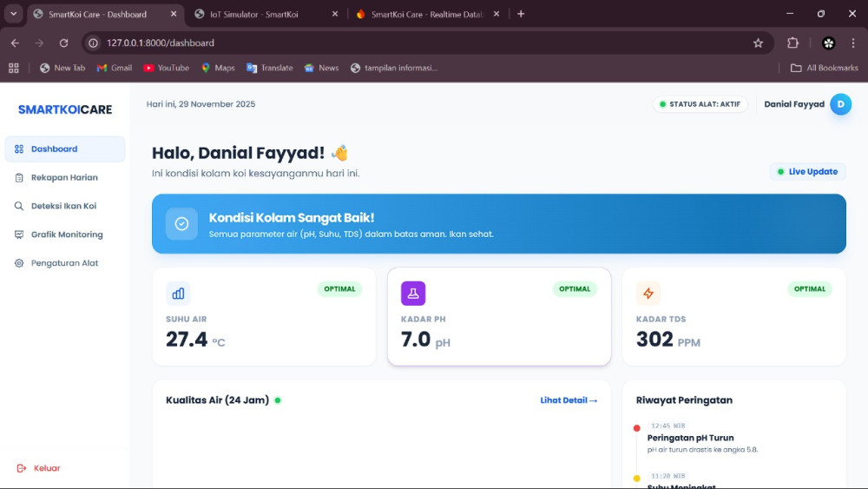Click the checkmark icon in the blue banner
Screen dimensions: 868x489
coord(181,224)
